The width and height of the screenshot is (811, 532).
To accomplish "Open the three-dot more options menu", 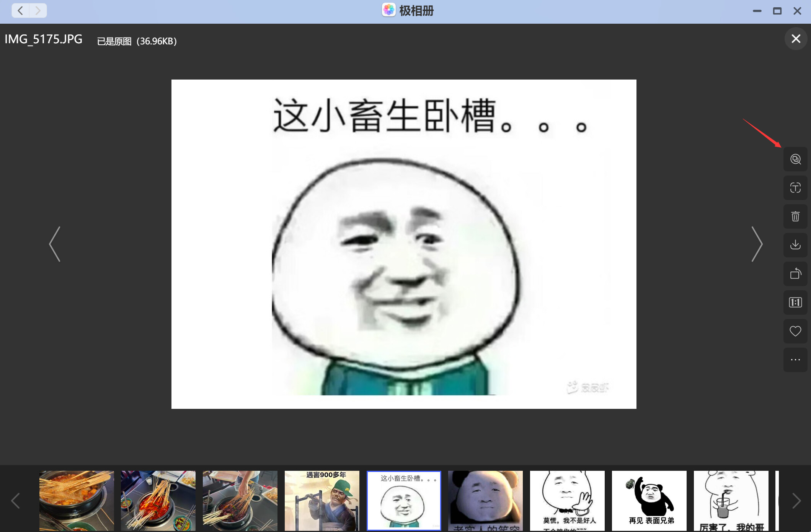I will pyautogui.click(x=795, y=360).
